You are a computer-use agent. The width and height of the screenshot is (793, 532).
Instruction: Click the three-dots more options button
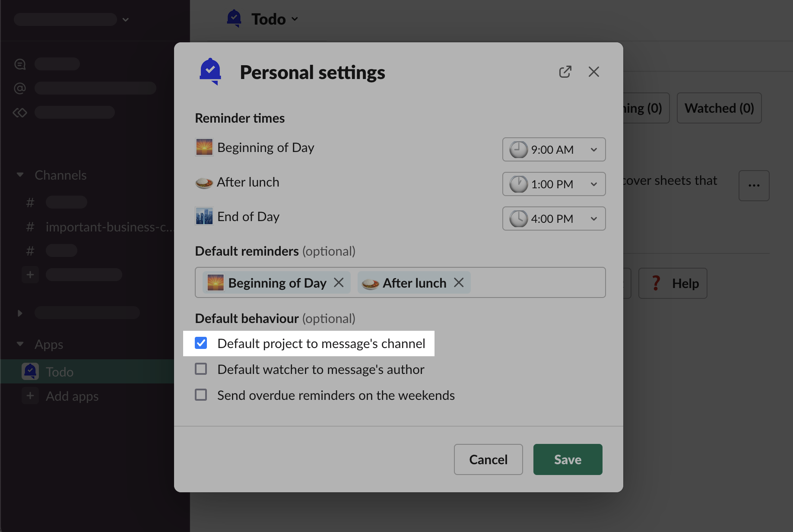[754, 186]
